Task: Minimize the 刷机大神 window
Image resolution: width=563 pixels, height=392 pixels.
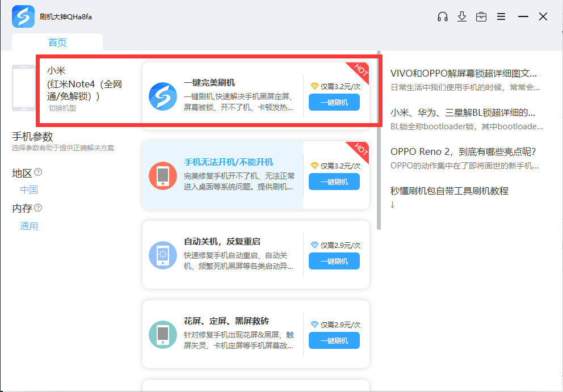Action: tap(523, 16)
